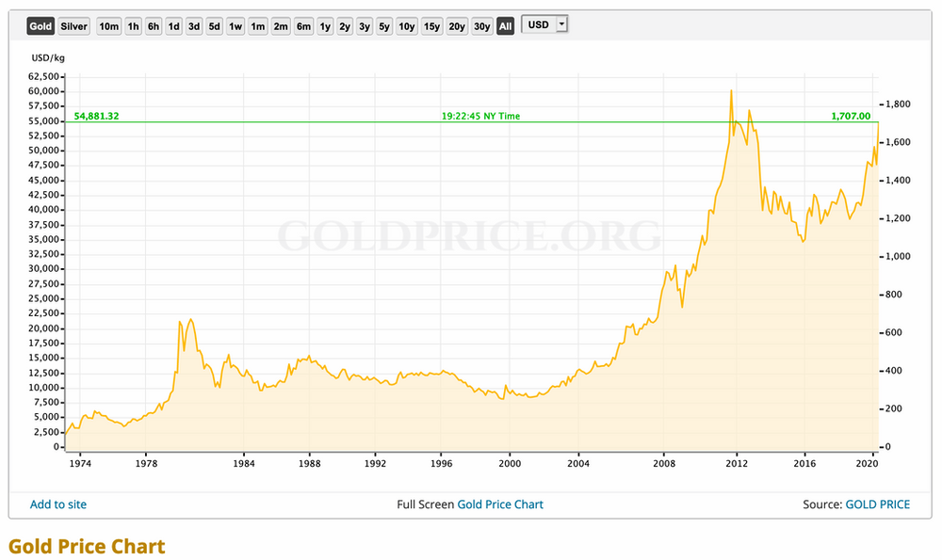Click the 1,200 right-axis label
Image resolution: width=942 pixels, height=560 pixels.
[898, 217]
